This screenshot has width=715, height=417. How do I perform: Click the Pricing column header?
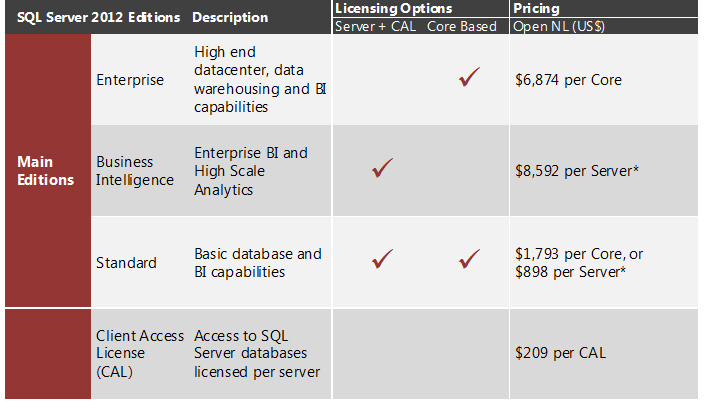click(535, 8)
